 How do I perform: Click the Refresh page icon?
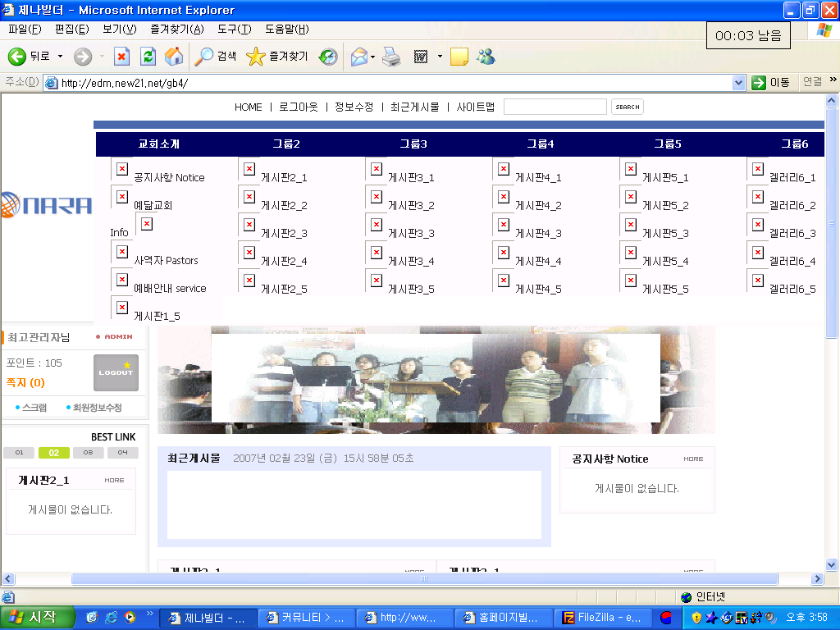[x=148, y=57]
